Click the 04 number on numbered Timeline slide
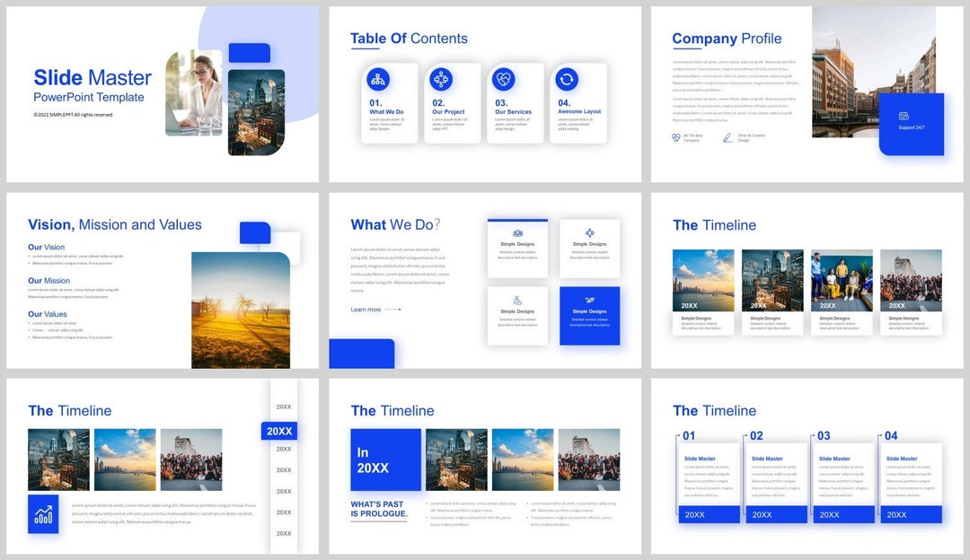This screenshot has height=560, width=970. (x=891, y=436)
